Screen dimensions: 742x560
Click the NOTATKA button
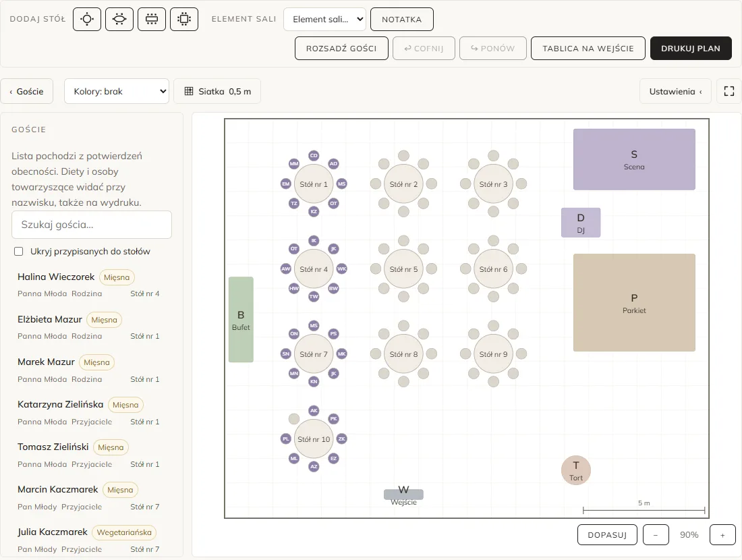[x=402, y=20]
